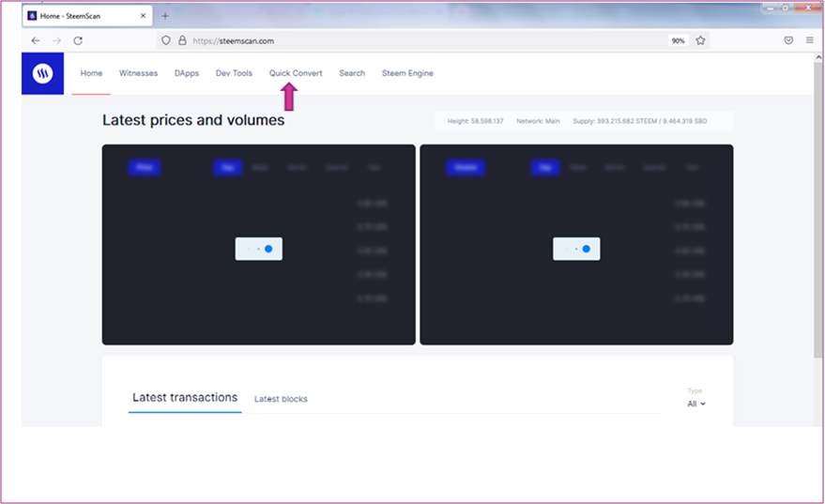Open the Quick Convert page
The height and width of the screenshot is (504, 825).
pos(296,73)
